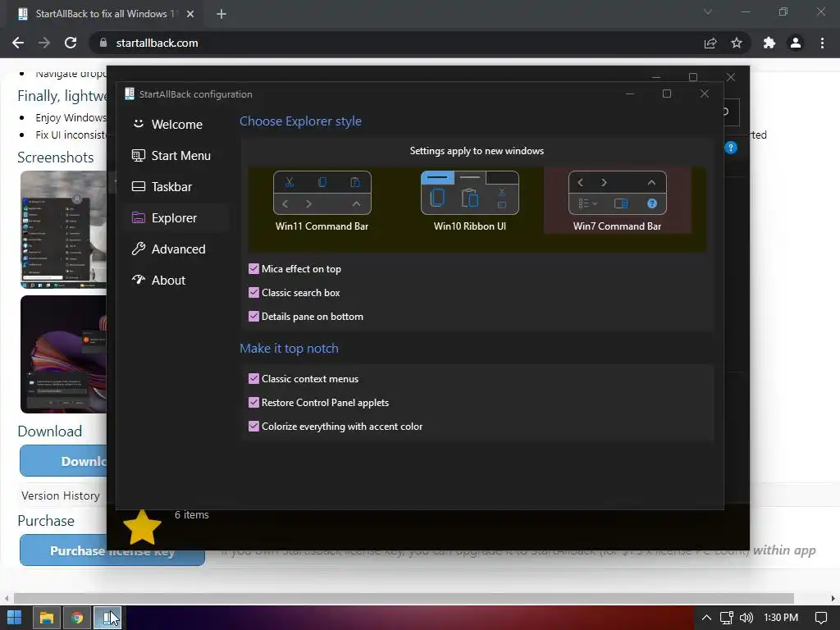Maximize the StartAllBack configuration window
This screenshot has height=630, width=840.
(x=667, y=94)
